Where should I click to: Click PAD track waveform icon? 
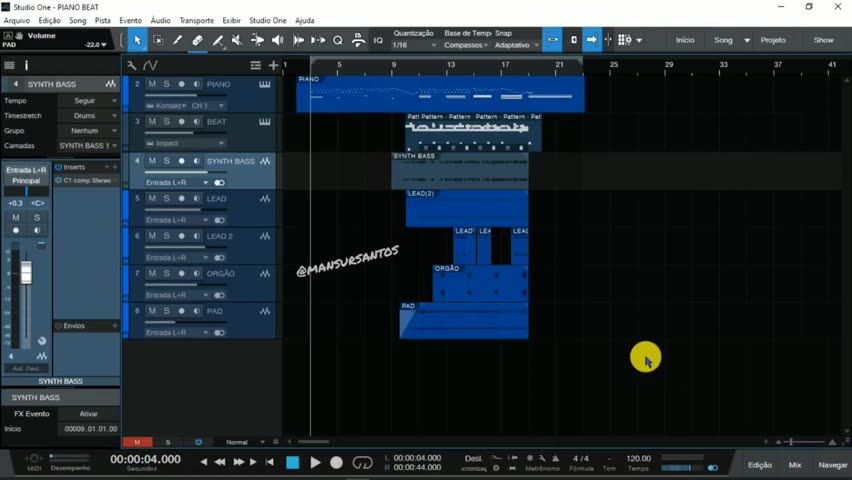[265, 311]
